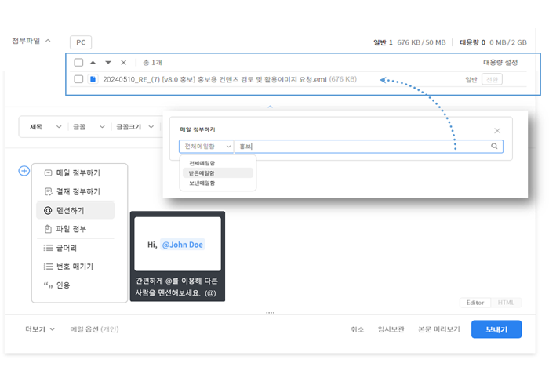This screenshot has height=392, width=549.
Task: Expand the 더보기 dropdown
Action: pos(40,329)
